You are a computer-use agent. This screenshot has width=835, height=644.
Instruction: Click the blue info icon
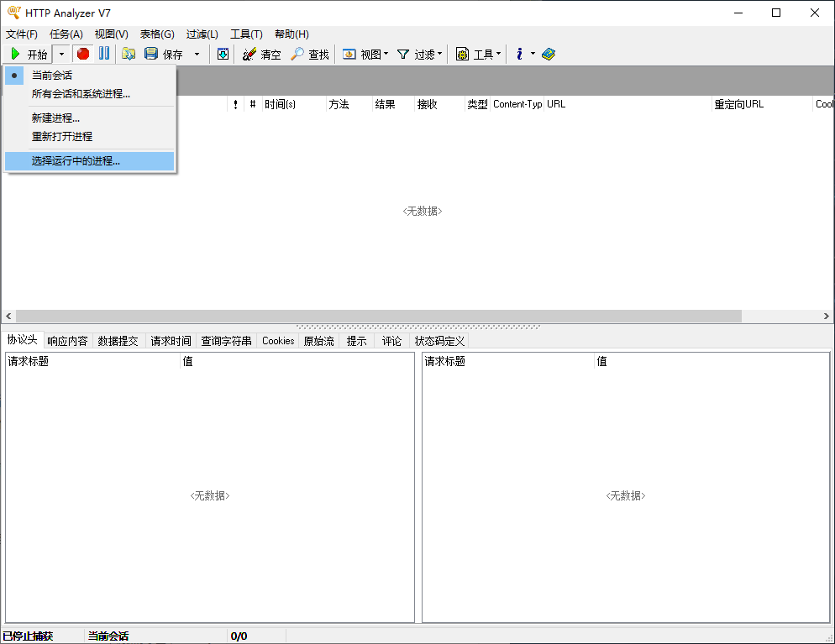pyautogui.click(x=519, y=54)
